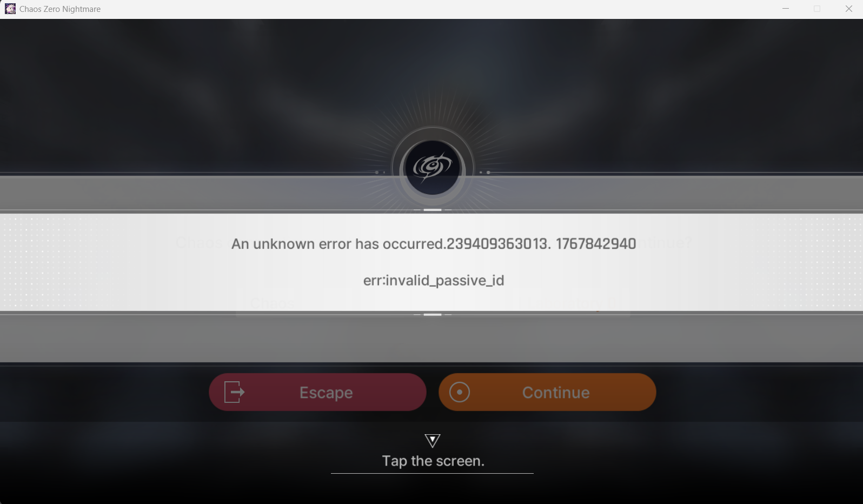863x504 pixels.
Task: Click the two dots left of emblem
Action: click(380, 173)
